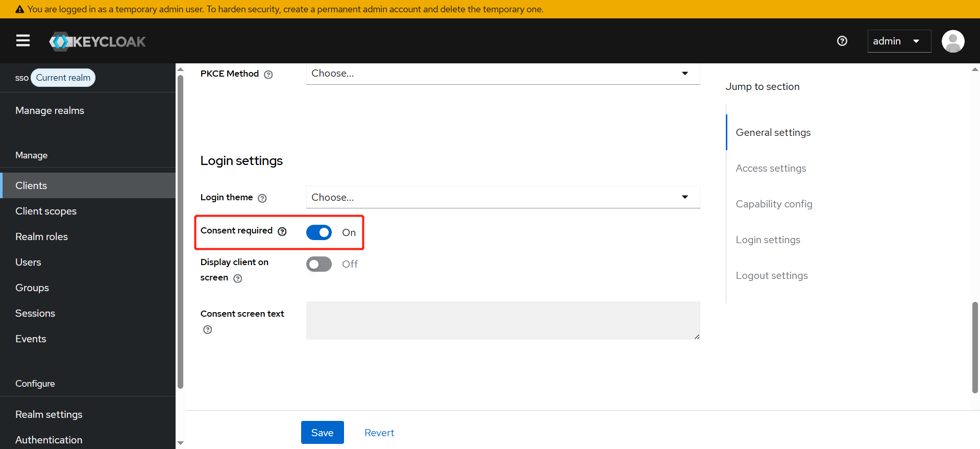Viewport: 980px width, 449px height.
Task: Click the Login settings heading
Action: coord(241,160)
